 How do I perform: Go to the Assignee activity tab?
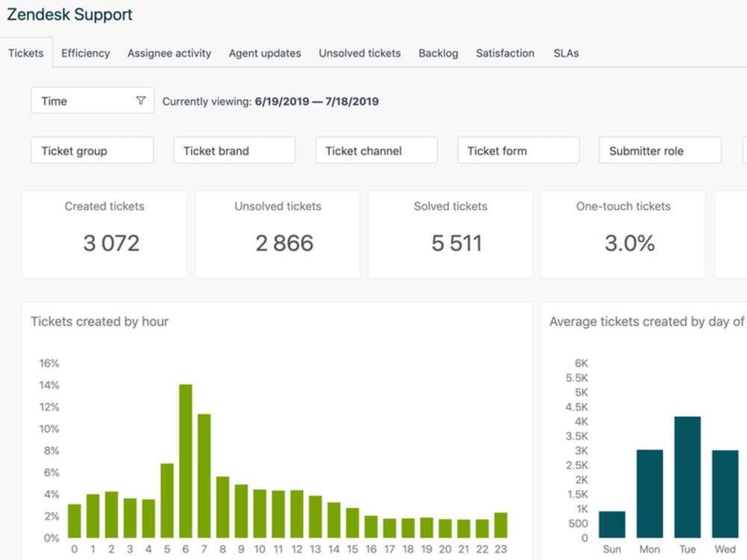[x=169, y=53]
